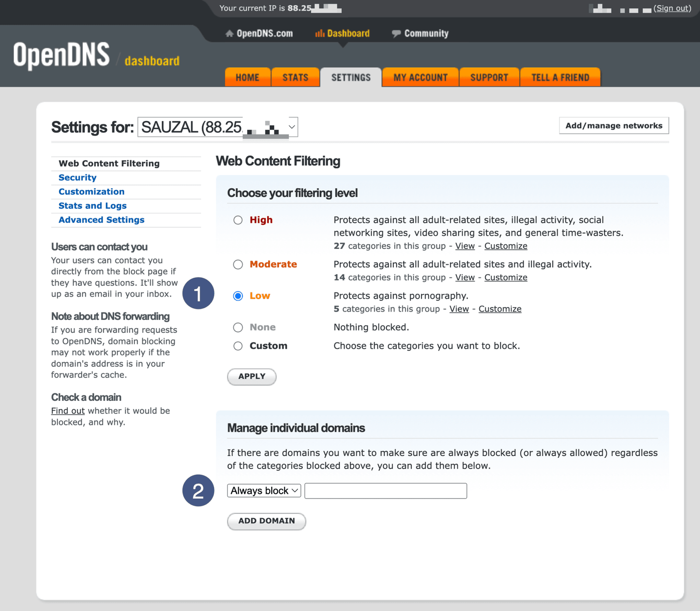
Task: Click the Custom level label
Action: 269,346
